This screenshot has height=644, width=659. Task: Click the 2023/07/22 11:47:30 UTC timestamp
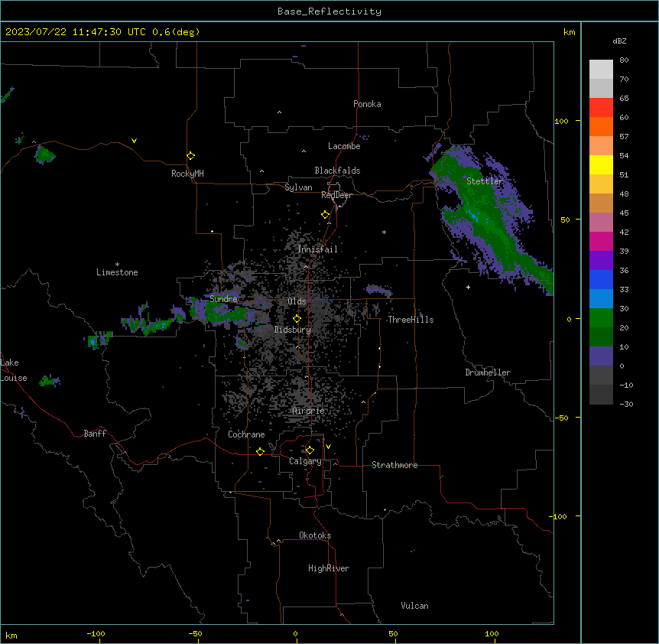click(x=75, y=32)
